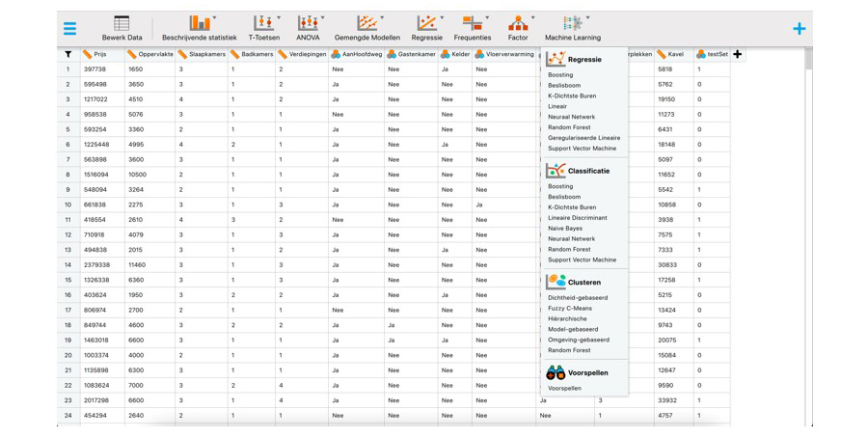
Task: Choose Voorspellen menu entry
Action: tap(564, 389)
